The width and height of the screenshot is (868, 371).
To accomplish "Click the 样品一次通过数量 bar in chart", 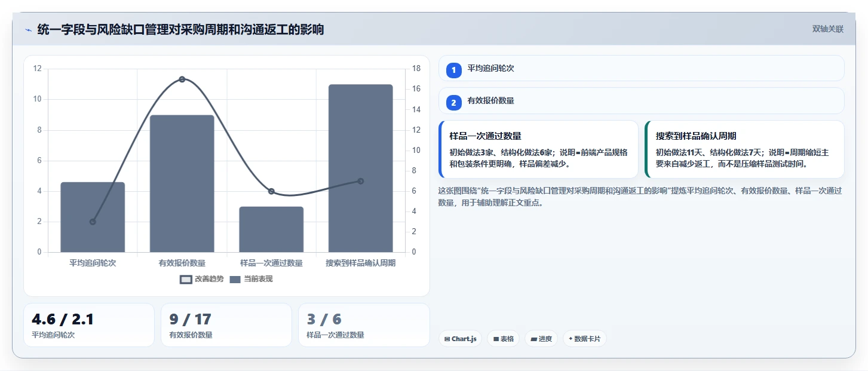I will coord(271,229).
